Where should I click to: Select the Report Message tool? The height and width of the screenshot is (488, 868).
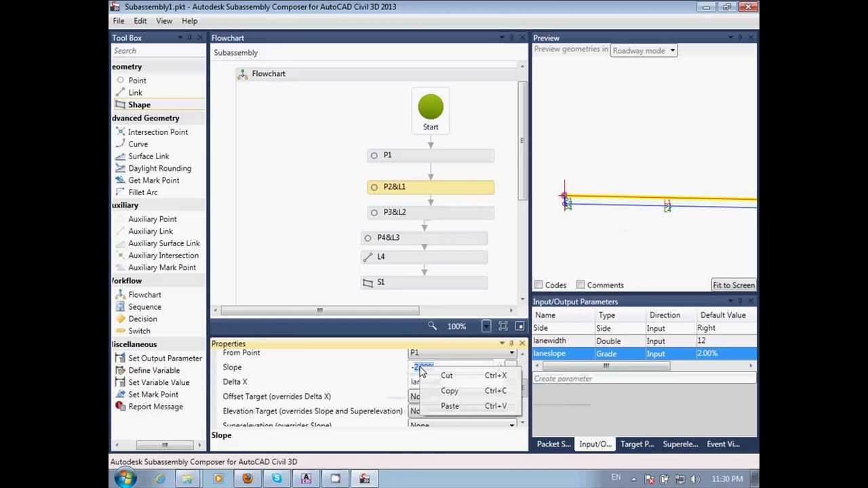[x=155, y=407]
